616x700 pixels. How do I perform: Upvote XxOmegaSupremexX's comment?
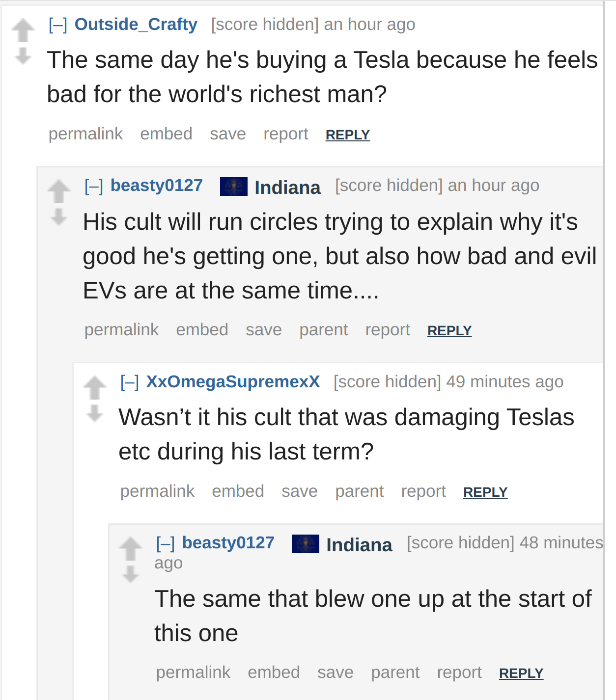[x=95, y=388]
